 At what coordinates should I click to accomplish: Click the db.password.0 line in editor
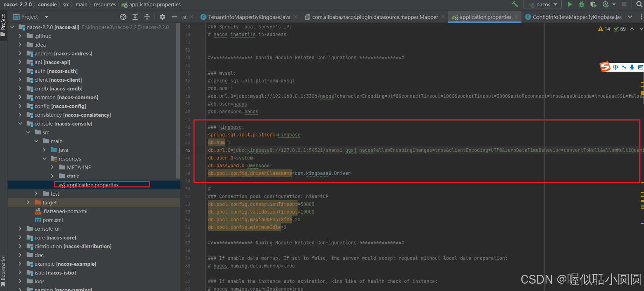point(240,165)
